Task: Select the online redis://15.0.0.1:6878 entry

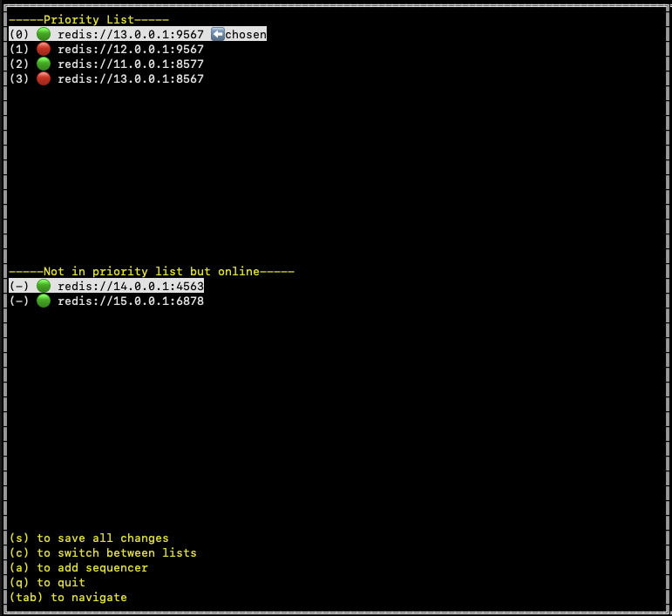Action: (x=130, y=301)
